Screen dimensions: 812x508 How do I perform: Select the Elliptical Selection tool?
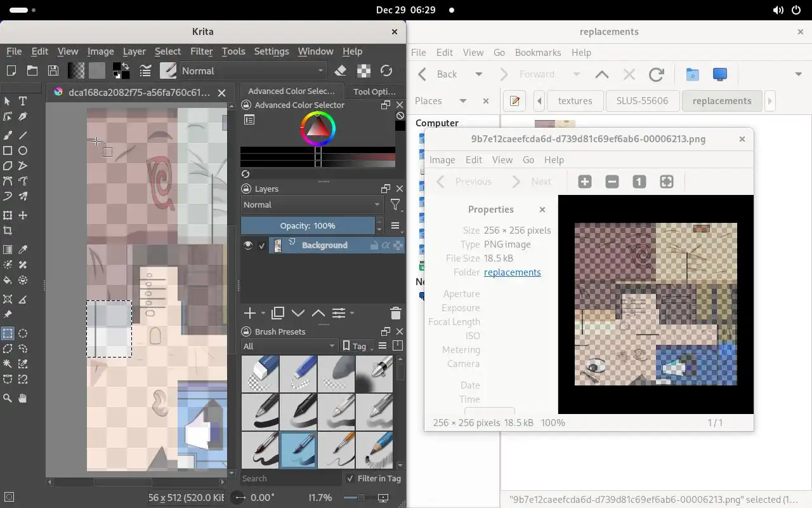click(23, 333)
